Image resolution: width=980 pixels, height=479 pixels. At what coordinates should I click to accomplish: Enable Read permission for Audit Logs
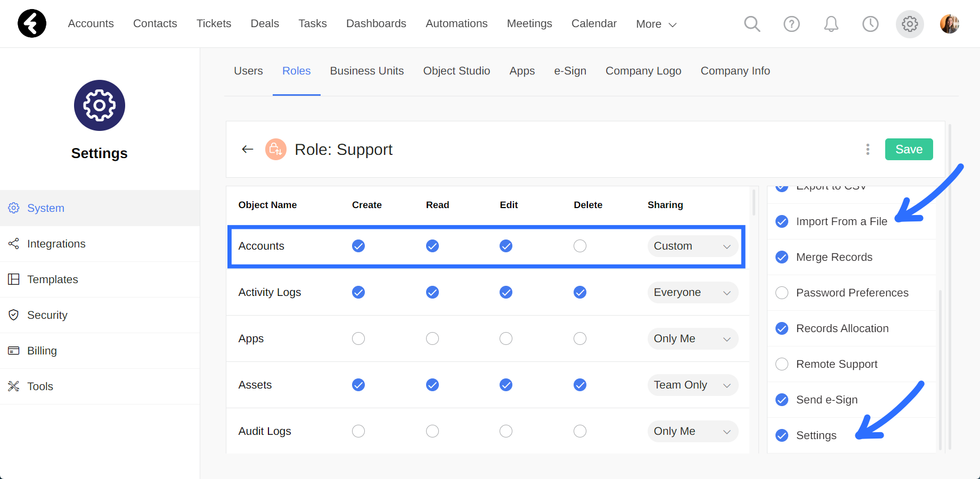click(432, 431)
